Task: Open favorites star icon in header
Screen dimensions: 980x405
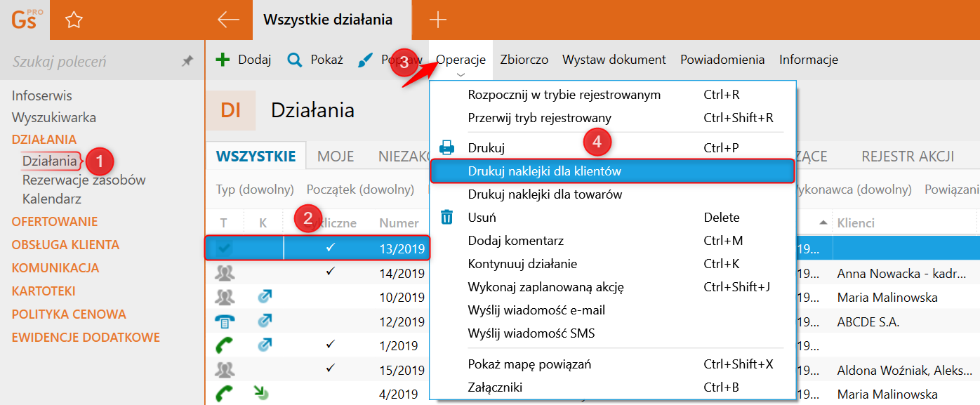Action: [74, 20]
